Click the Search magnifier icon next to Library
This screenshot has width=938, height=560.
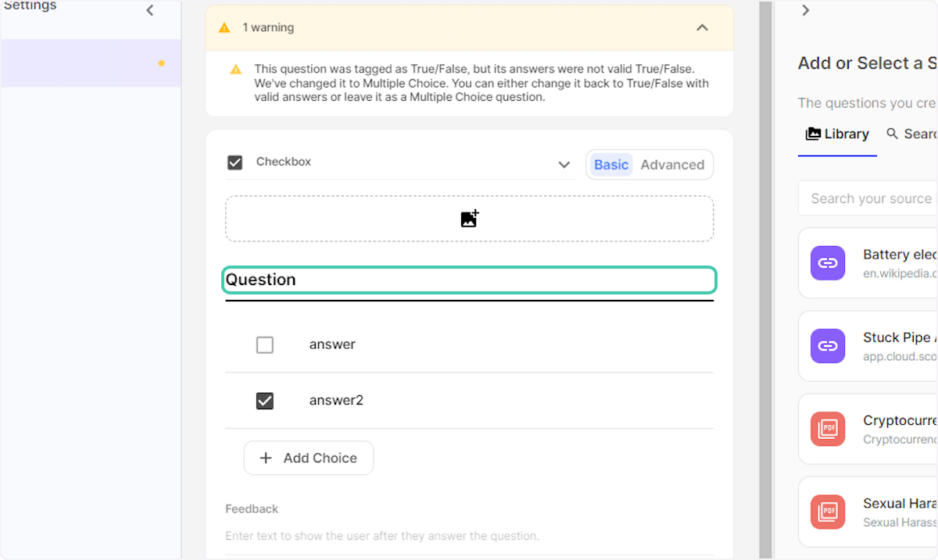pyautogui.click(x=893, y=134)
